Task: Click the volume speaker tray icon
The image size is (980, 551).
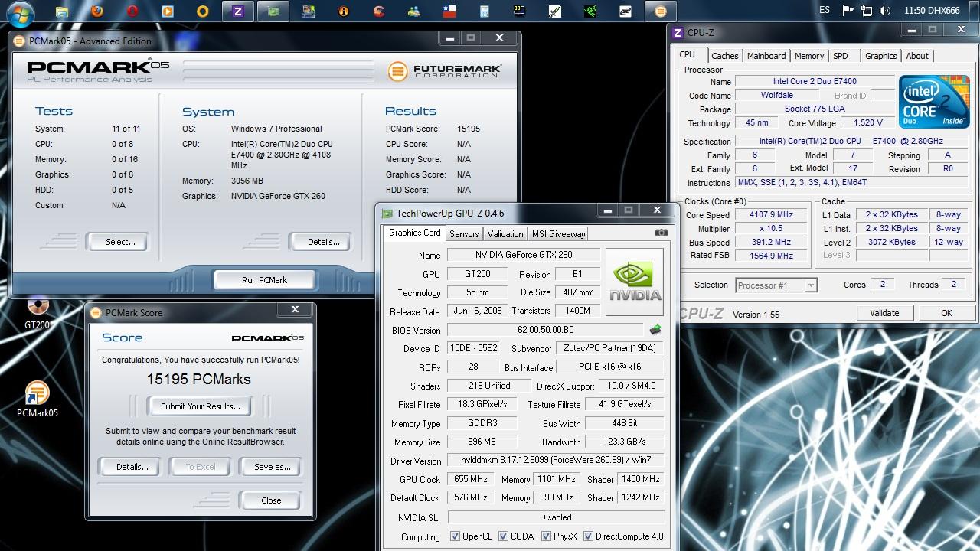Action: [x=884, y=11]
